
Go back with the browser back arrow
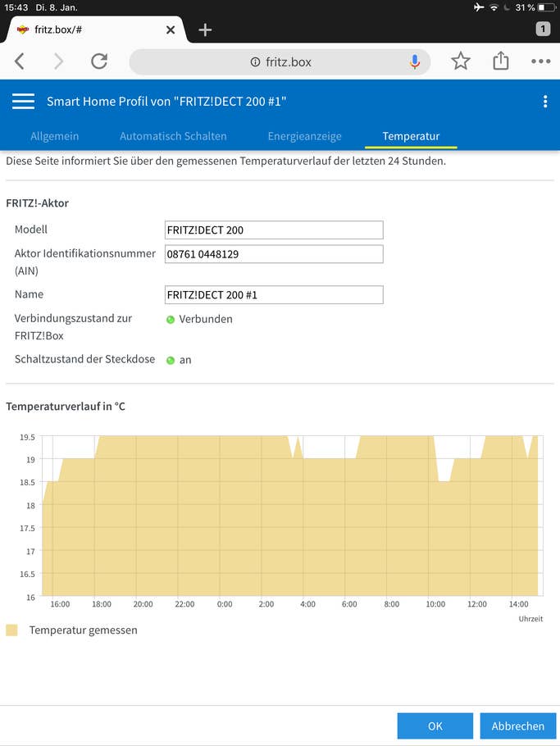pyautogui.click(x=20, y=61)
